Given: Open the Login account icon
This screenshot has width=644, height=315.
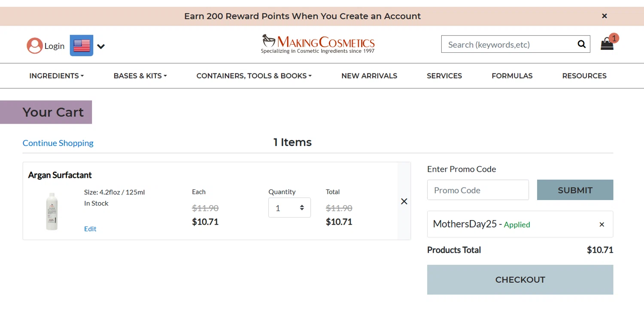Looking at the screenshot, I should pos(35,46).
